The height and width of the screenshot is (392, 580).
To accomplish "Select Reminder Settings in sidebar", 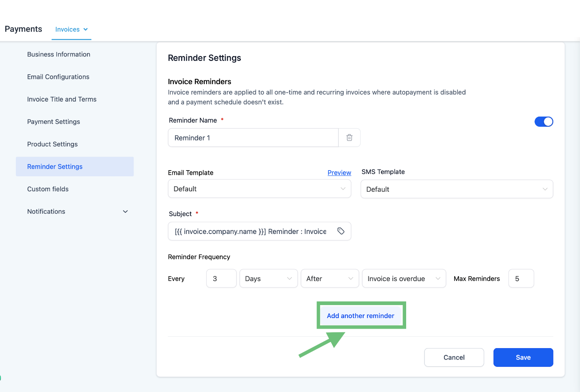I will [75, 167].
